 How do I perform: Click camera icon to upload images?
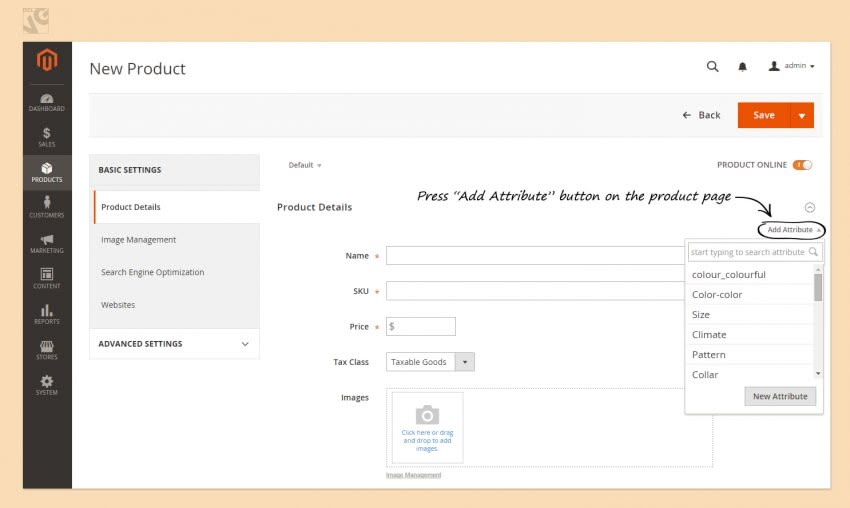427,415
